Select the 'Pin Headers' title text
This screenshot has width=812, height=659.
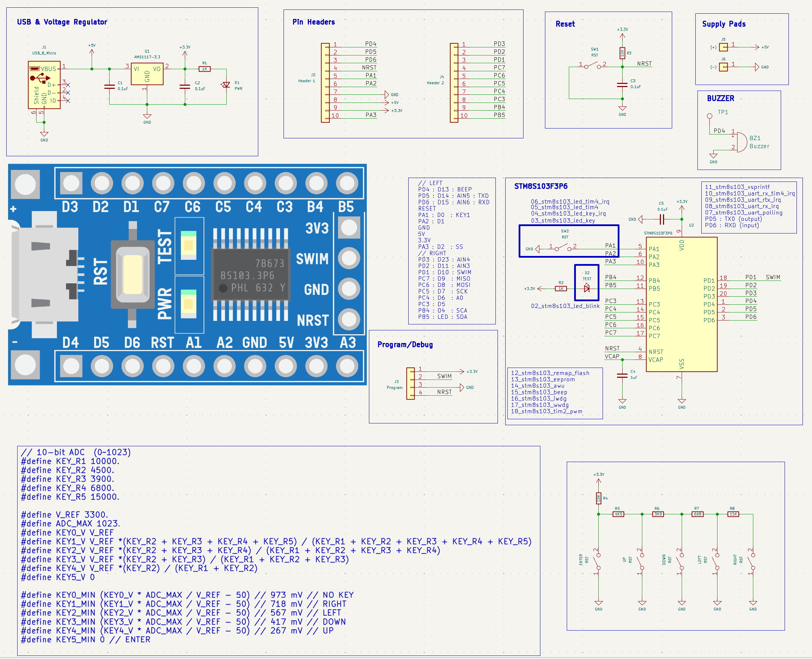pyautogui.click(x=313, y=22)
